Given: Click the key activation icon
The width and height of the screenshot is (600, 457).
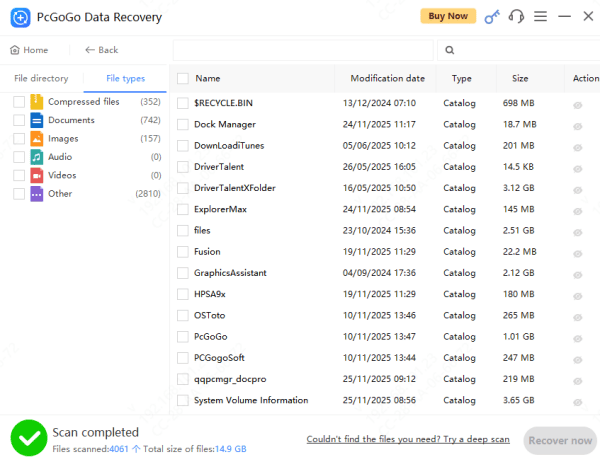Looking at the screenshot, I should tap(491, 16).
